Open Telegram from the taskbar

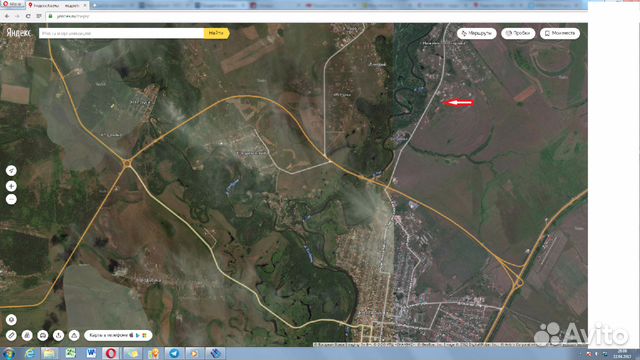point(174,353)
